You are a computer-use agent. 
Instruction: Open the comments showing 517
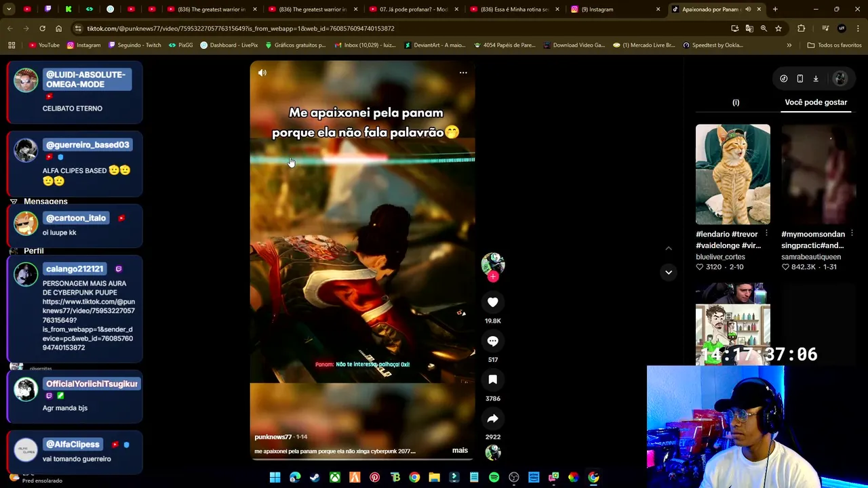pos(493,341)
